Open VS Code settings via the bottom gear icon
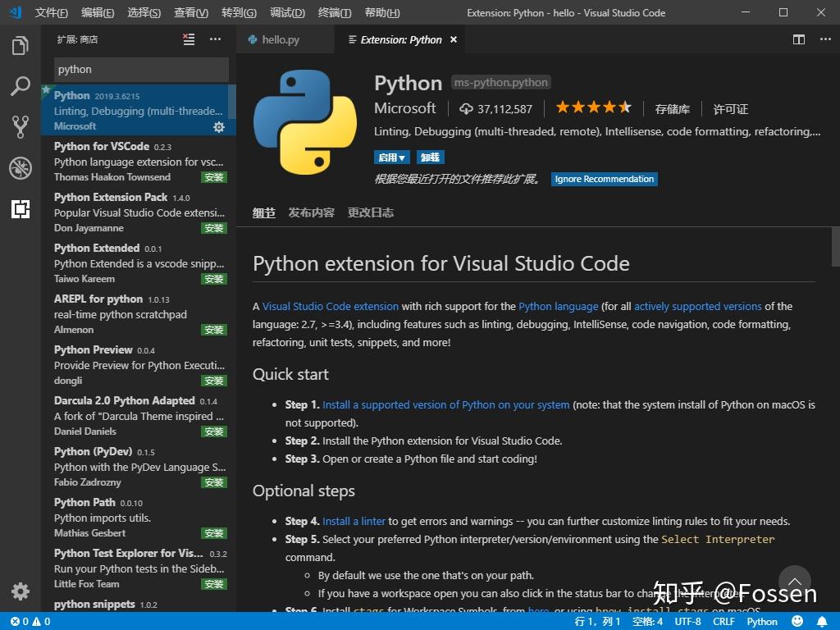The image size is (840, 630). tap(20, 591)
